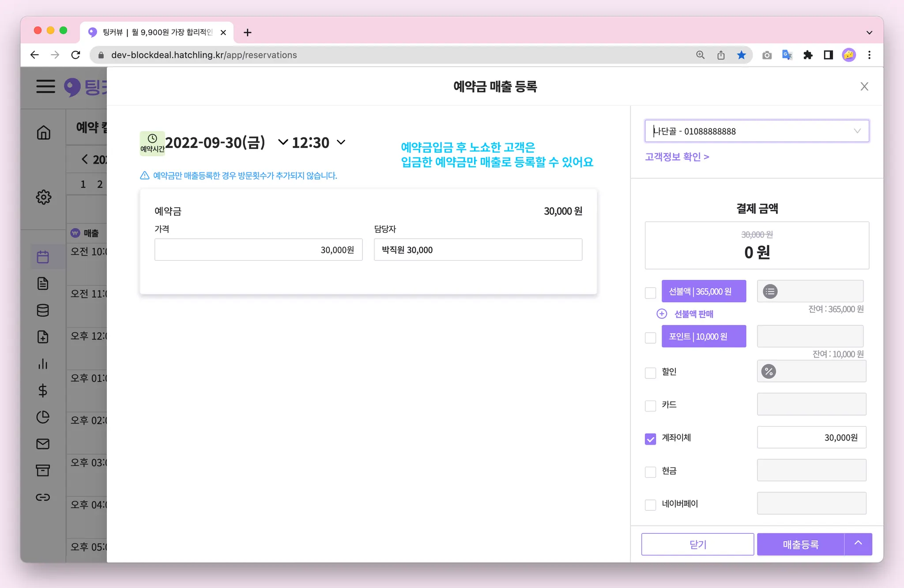Open the mail envelope sidebar icon
Image resolution: width=904 pixels, height=588 pixels.
tap(43, 443)
